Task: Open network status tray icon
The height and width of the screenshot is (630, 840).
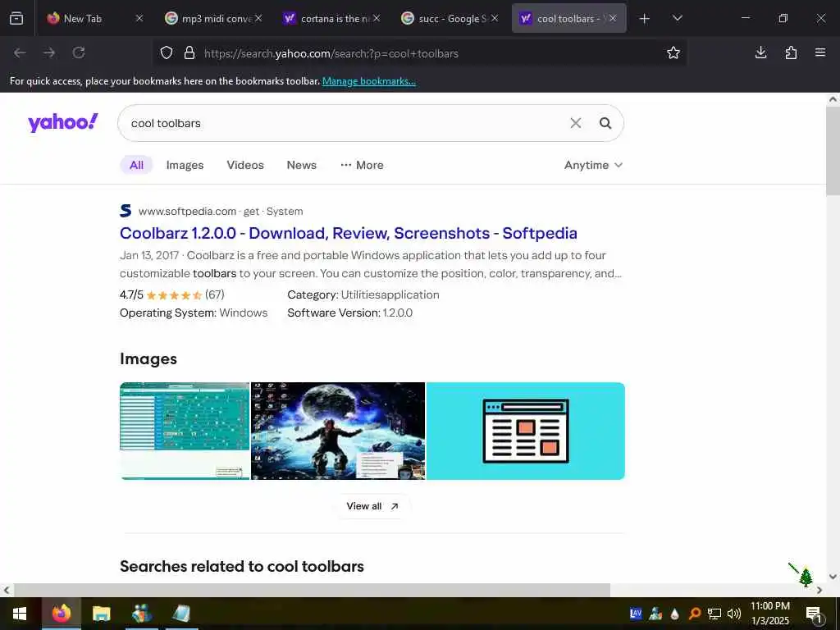Action: pos(714,614)
